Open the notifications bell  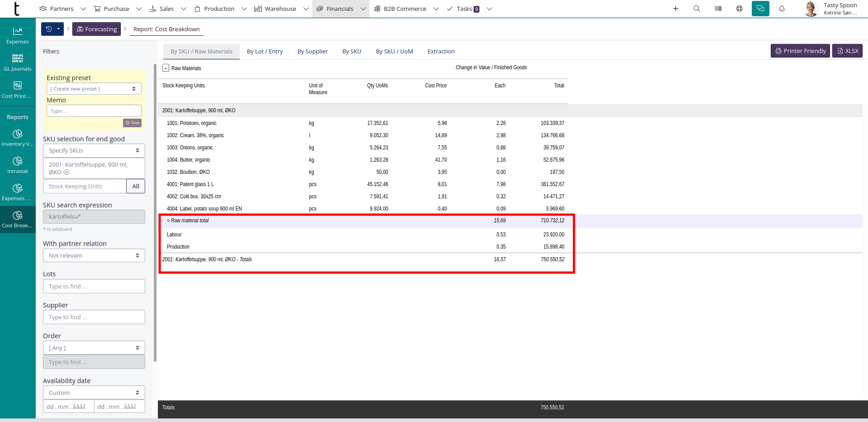[x=782, y=9]
